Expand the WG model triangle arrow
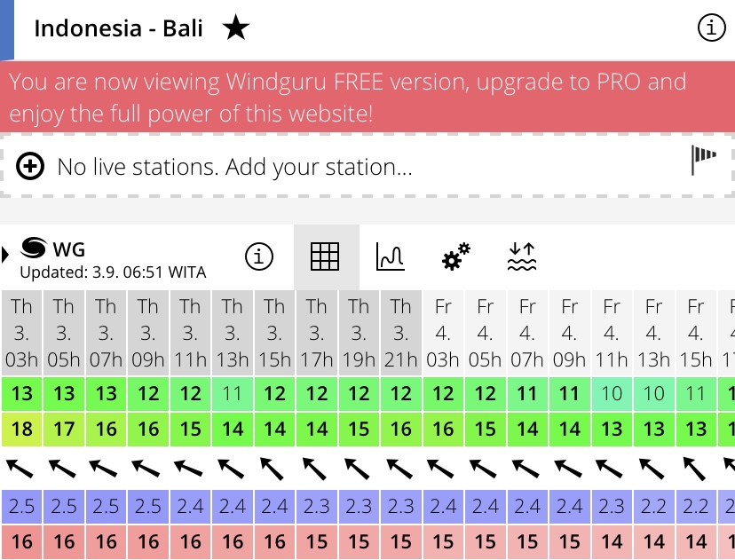Viewport: 735px width, 560px height. tap(5, 255)
